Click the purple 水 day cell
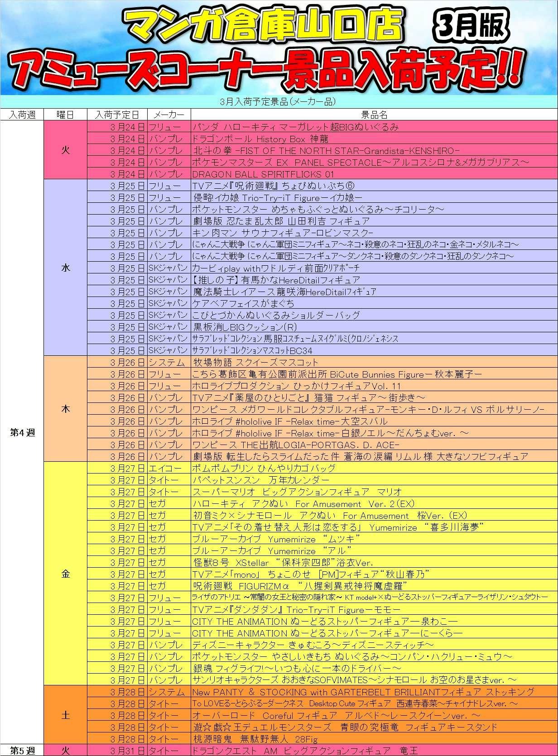The width and height of the screenshot is (558, 756). pos(65,268)
